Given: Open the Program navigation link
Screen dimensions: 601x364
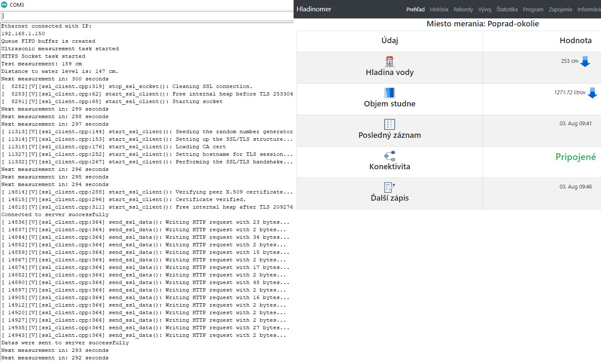Looking at the screenshot, I should (x=533, y=9).
